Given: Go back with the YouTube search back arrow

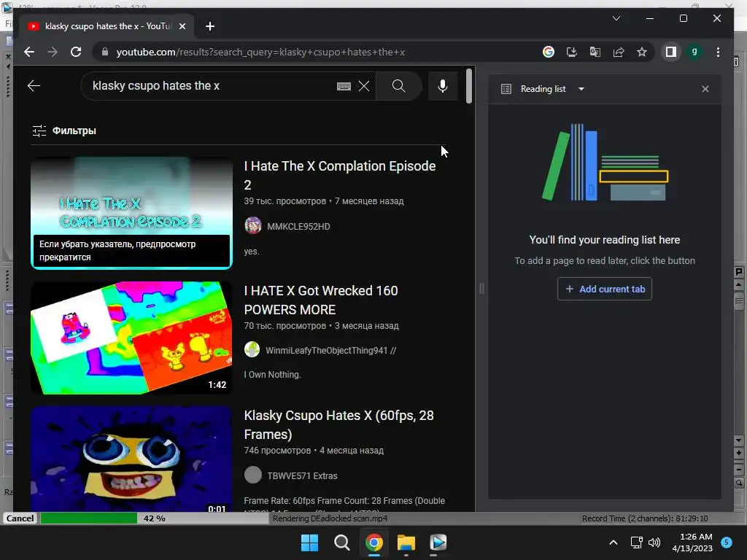Looking at the screenshot, I should point(34,86).
